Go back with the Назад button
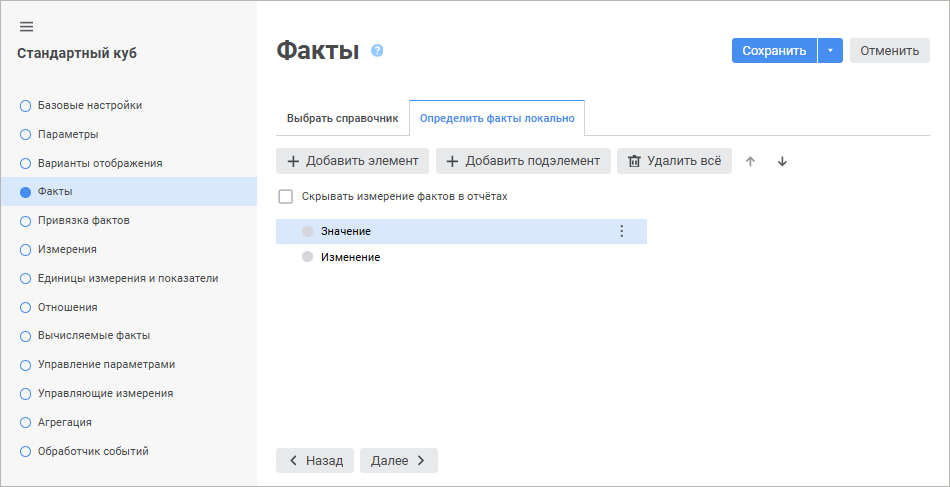 [315, 460]
